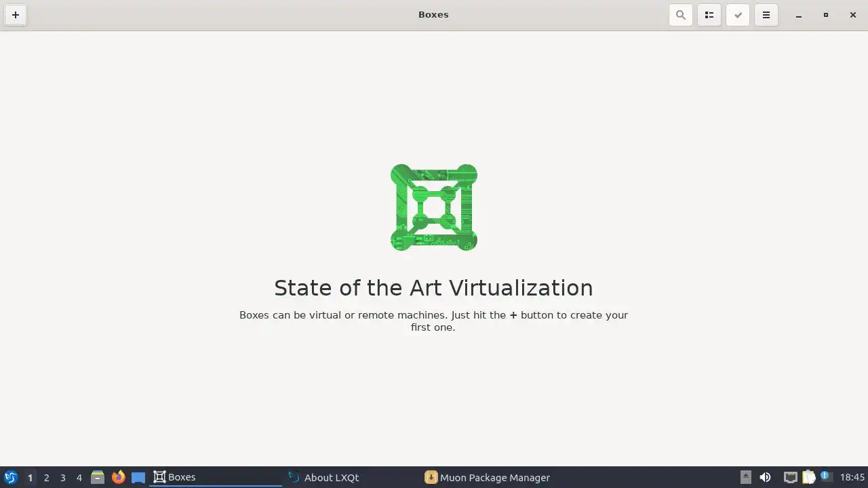Viewport: 868px width, 488px height.
Task: Click the removable media eject tray icon
Action: tap(745, 477)
